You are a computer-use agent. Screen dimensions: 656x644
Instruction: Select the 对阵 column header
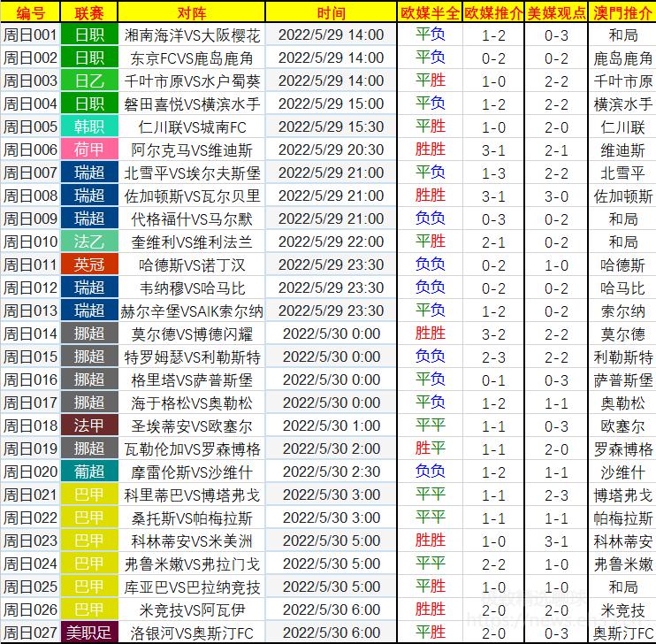(x=192, y=12)
